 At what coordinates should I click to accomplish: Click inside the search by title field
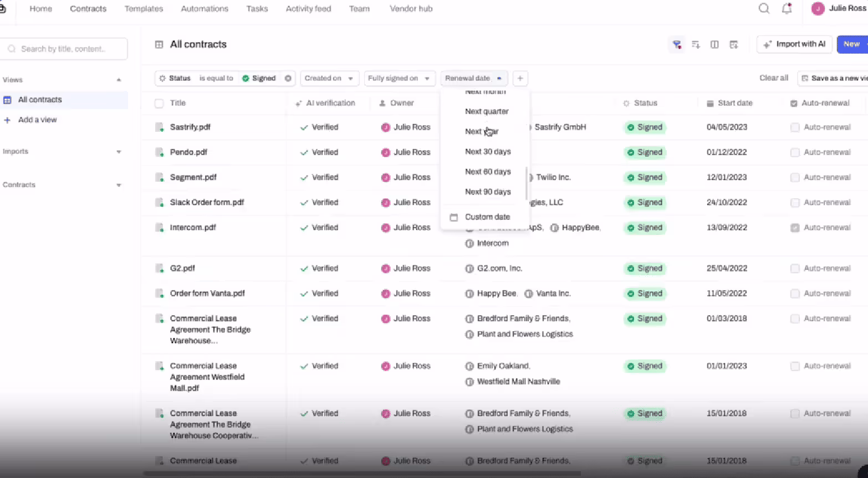click(x=64, y=49)
